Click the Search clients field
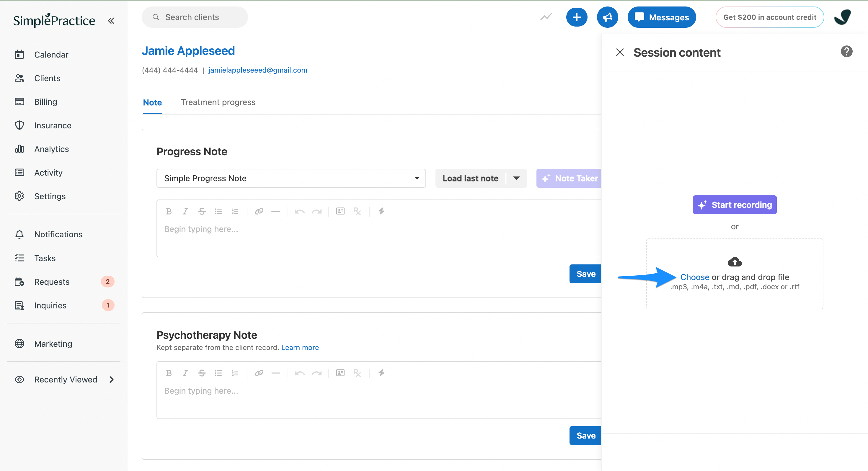 tap(195, 17)
